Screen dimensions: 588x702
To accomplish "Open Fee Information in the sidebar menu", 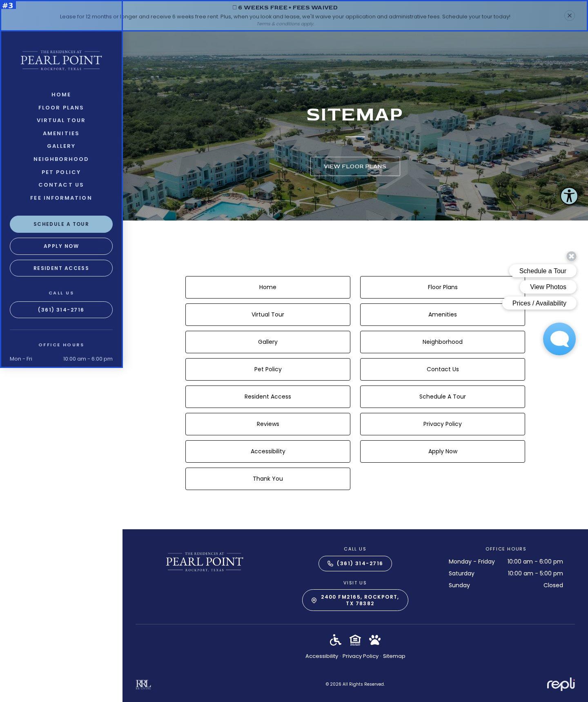I will [61, 198].
